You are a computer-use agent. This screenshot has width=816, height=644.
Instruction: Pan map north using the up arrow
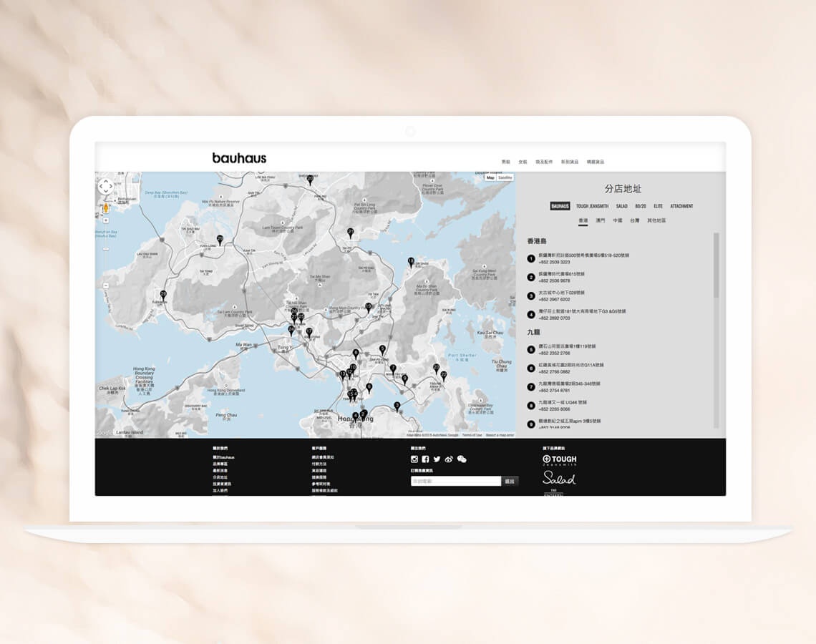tap(105, 181)
